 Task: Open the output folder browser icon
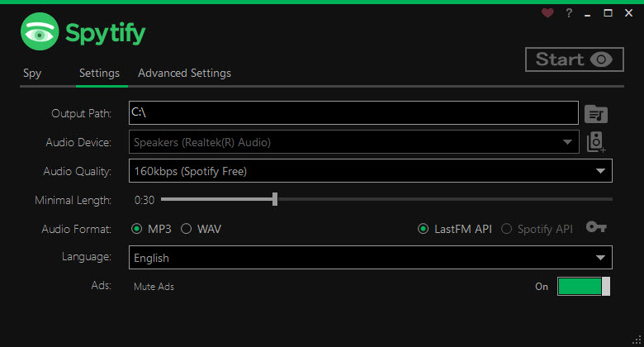[x=596, y=114]
